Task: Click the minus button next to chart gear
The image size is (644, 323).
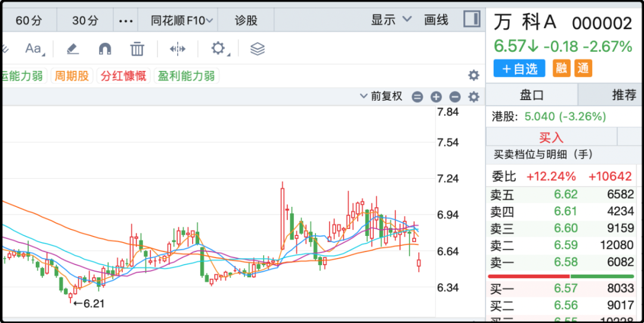Action: [x=454, y=97]
